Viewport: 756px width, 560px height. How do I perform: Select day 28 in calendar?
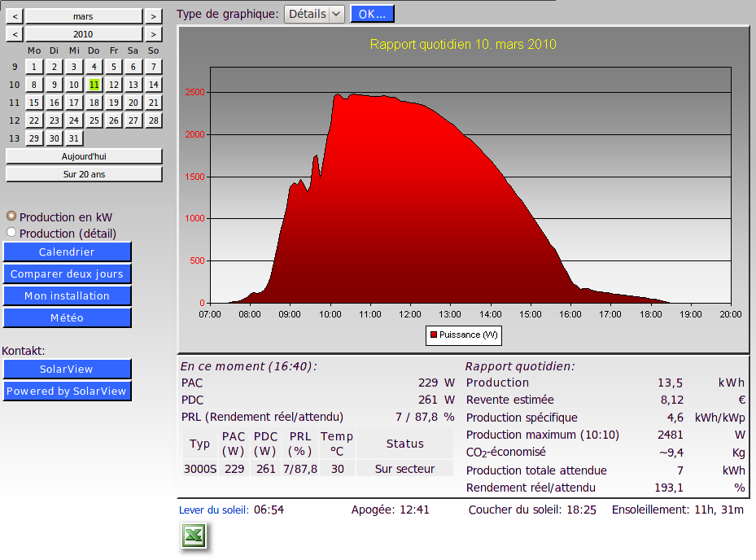(x=153, y=120)
